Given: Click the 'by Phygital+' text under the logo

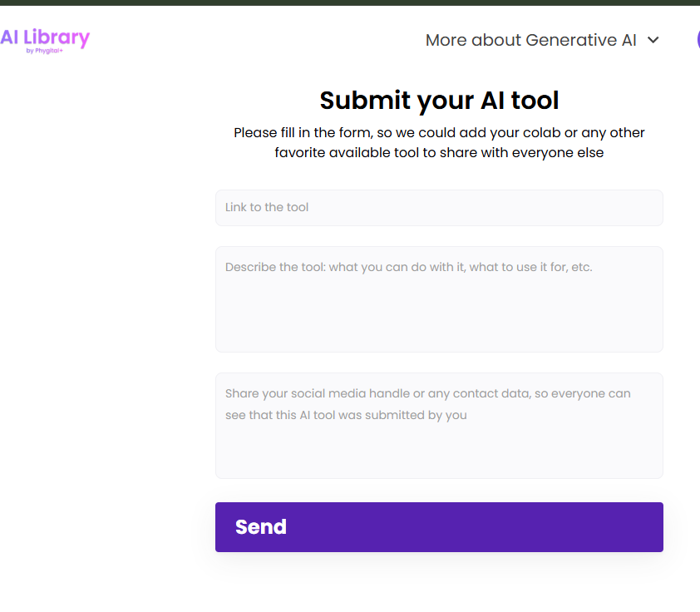Looking at the screenshot, I should point(44,51).
